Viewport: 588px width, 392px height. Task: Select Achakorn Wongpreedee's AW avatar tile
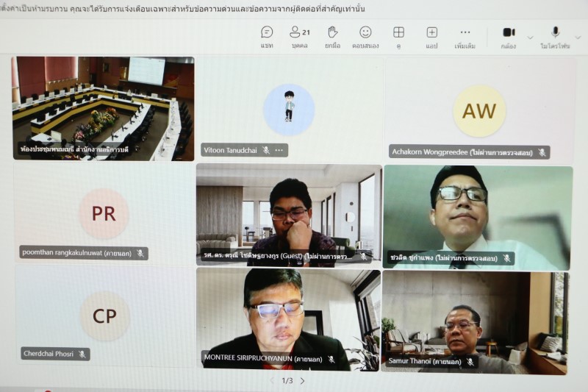pyautogui.click(x=478, y=111)
